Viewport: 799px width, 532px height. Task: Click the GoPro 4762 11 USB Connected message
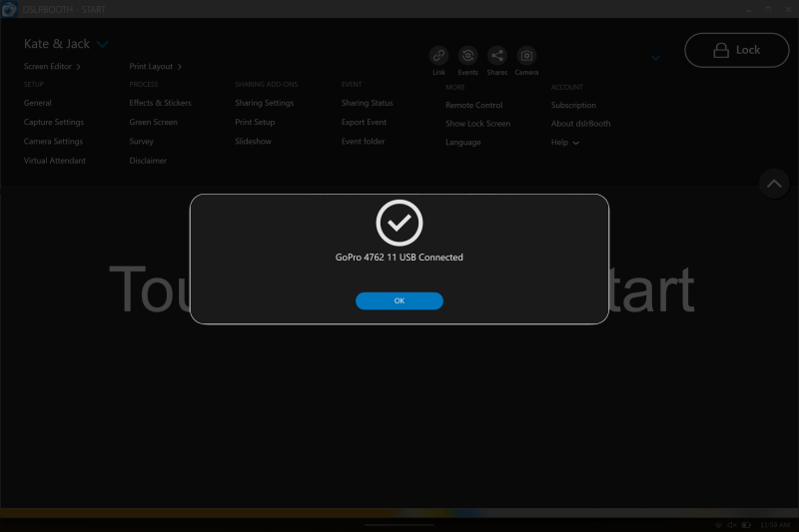tap(399, 258)
